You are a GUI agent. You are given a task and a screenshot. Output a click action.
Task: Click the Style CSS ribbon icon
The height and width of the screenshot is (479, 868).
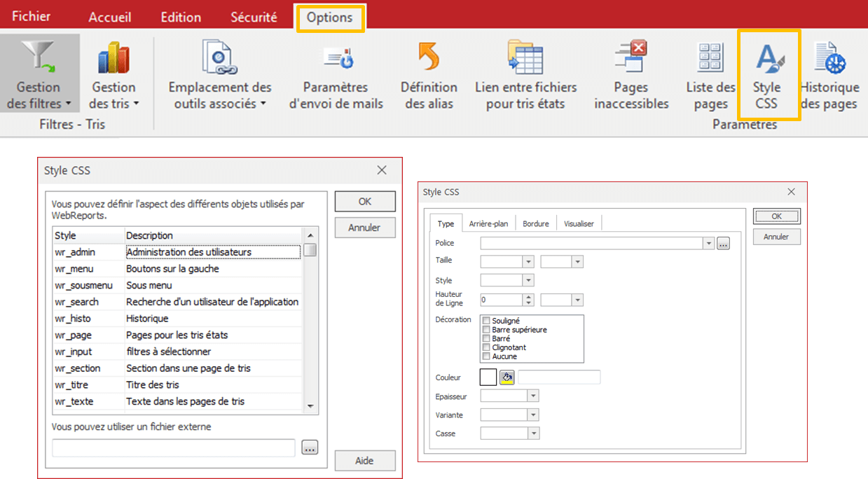tap(767, 57)
